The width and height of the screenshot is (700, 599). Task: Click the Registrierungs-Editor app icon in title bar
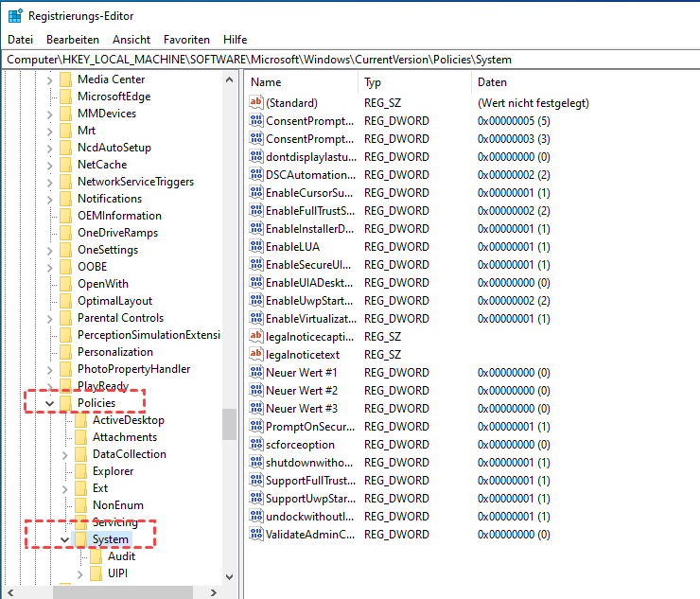pyautogui.click(x=15, y=16)
